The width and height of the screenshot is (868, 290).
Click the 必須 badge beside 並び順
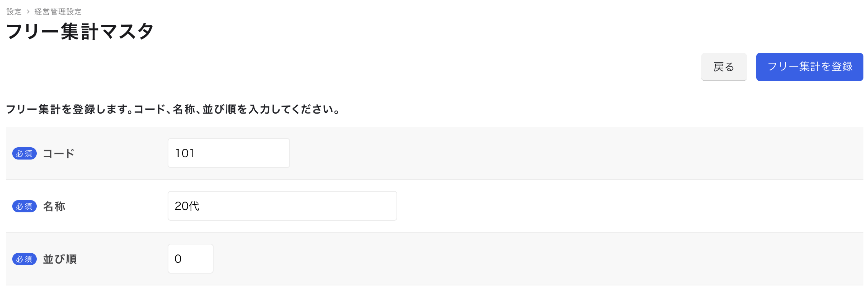click(24, 259)
